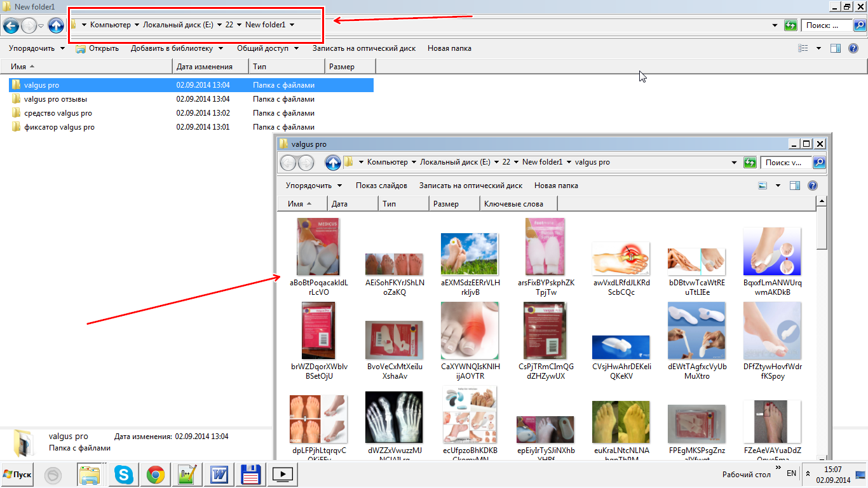Click New folder1 breadcrumb in valgus pro window
This screenshot has width=868, height=488.
(x=542, y=163)
